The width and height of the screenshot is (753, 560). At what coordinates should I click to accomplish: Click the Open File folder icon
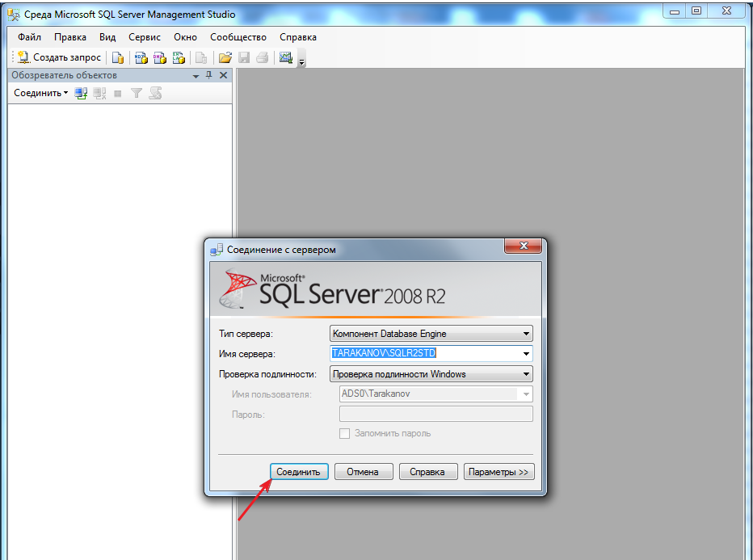point(225,57)
